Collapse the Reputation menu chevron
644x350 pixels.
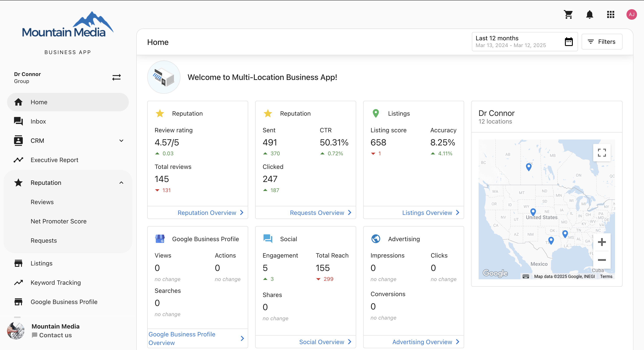(x=121, y=182)
